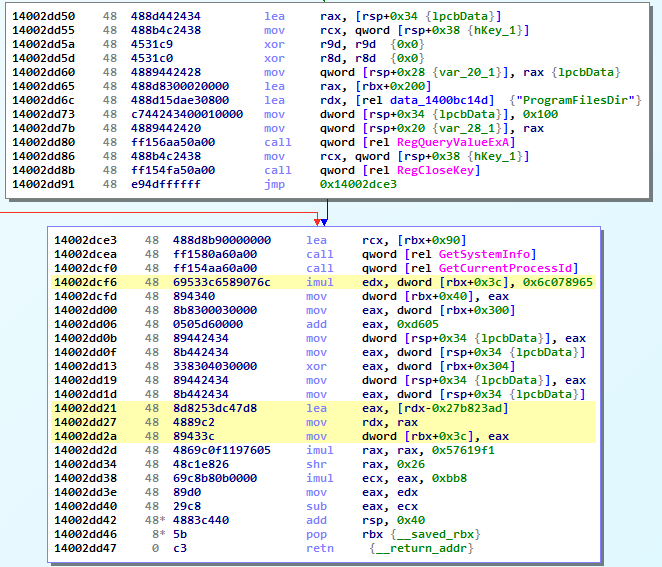
Task: Click constant 0x6c078965 in imul line
Action: click(558, 282)
